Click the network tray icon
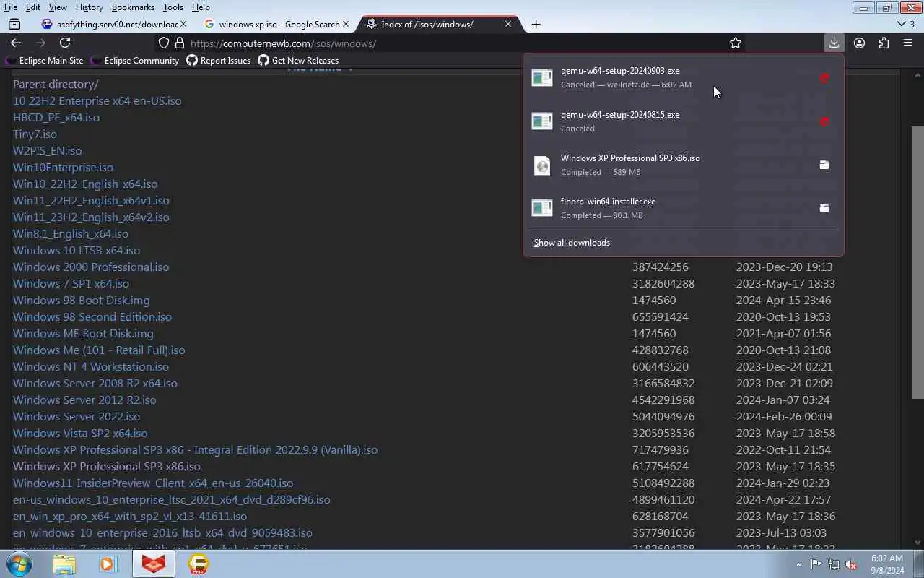Image resolution: width=924 pixels, height=578 pixels. tap(834, 564)
